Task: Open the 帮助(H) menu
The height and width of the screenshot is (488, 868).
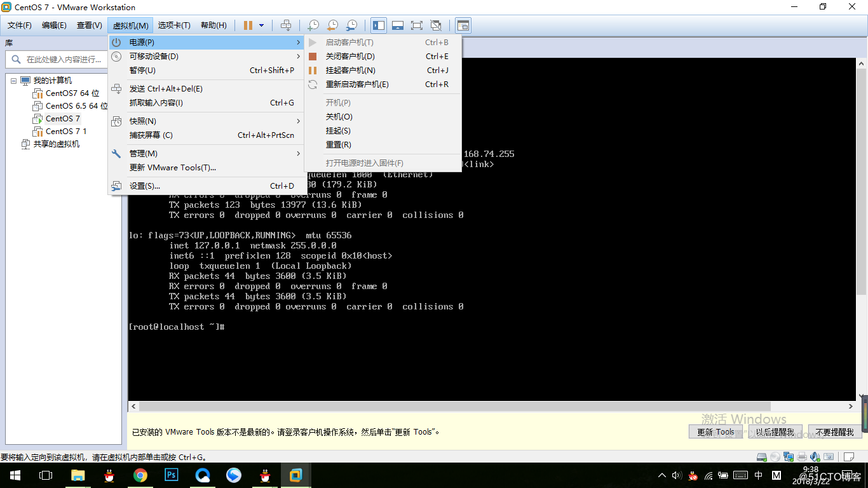Action: [214, 25]
